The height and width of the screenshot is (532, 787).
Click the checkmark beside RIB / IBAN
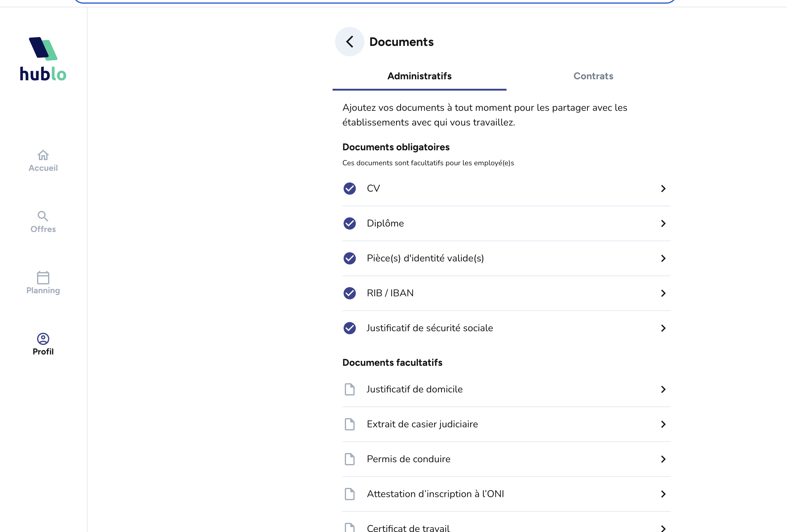[349, 293]
